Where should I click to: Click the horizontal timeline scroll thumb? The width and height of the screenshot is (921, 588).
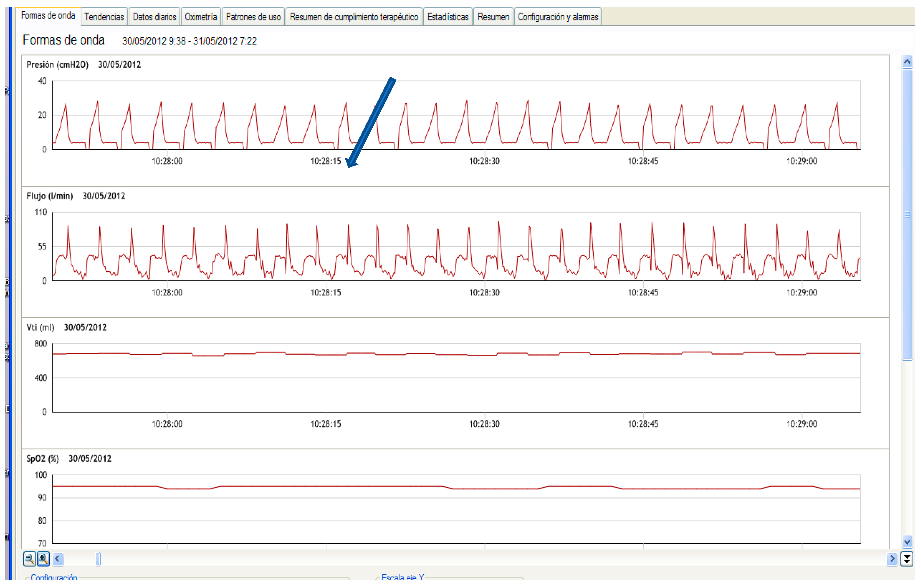98,559
